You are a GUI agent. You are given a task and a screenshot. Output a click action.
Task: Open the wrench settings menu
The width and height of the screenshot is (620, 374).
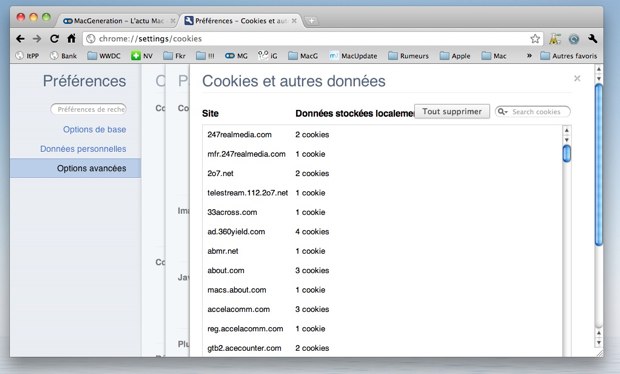tap(592, 38)
